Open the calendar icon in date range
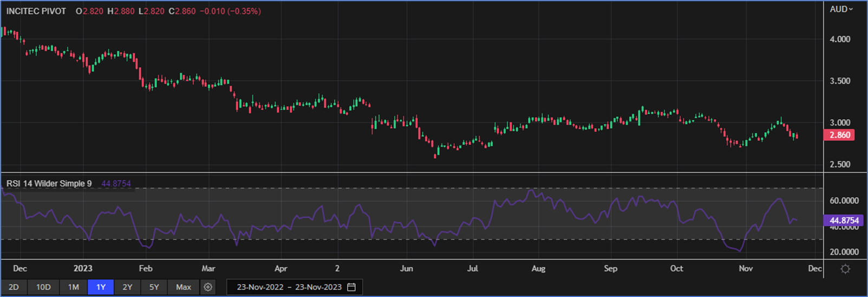 pyautogui.click(x=351, y=287)
